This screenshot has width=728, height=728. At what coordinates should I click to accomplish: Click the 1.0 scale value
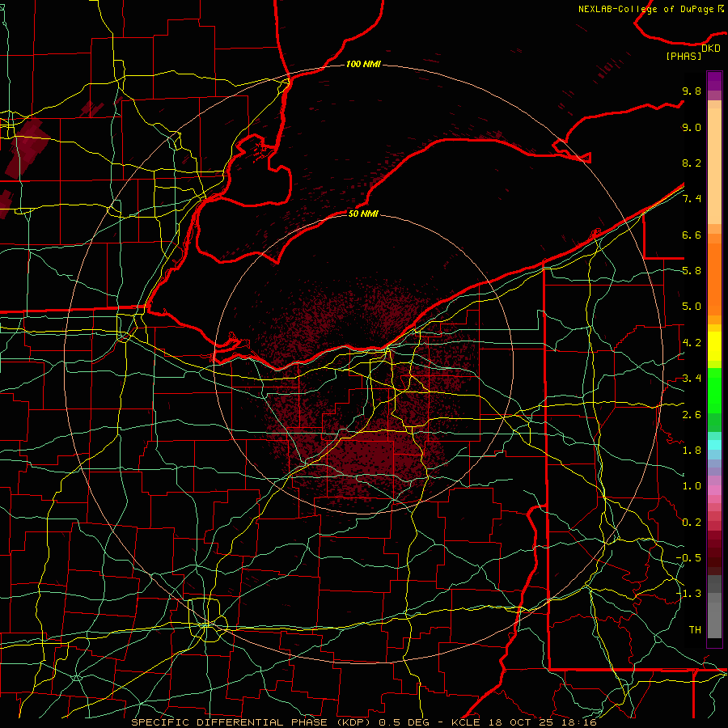click(x=692, y=486)
